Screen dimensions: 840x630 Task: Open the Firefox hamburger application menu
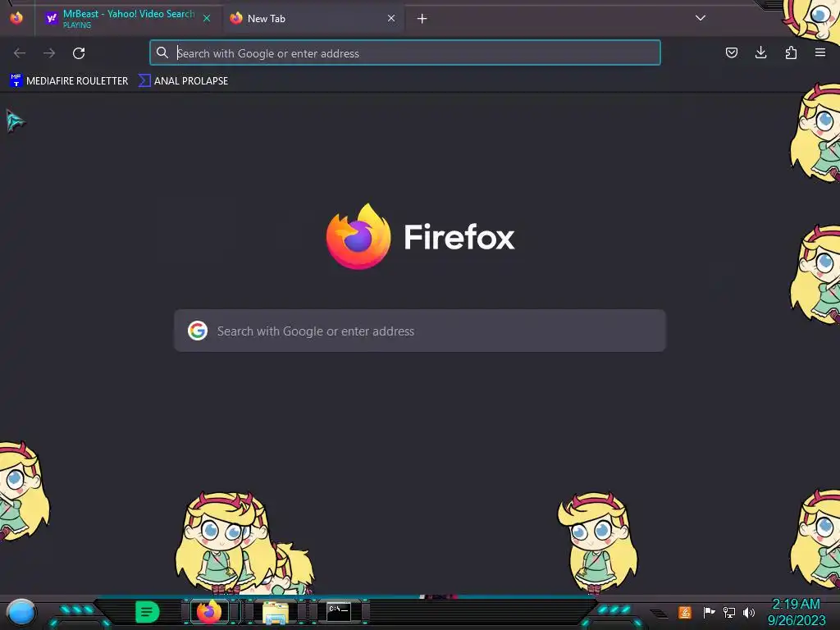[x=820, y=52]
